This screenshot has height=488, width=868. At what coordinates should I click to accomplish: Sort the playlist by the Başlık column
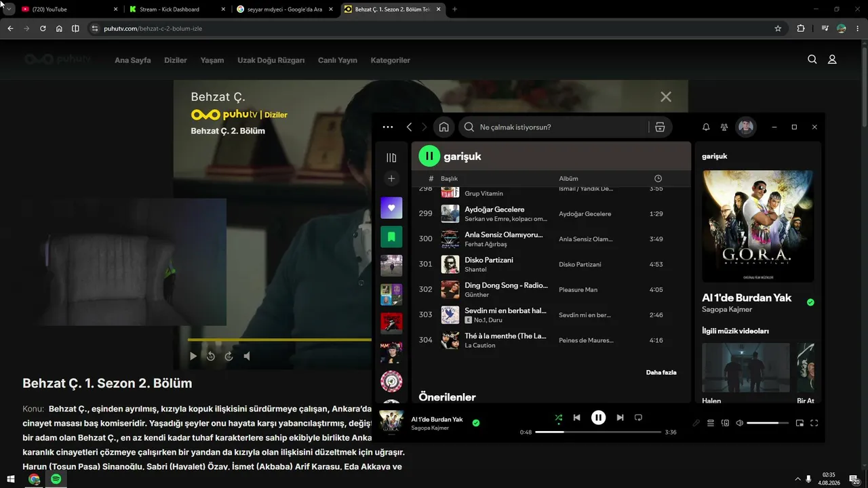coord(450,178)
